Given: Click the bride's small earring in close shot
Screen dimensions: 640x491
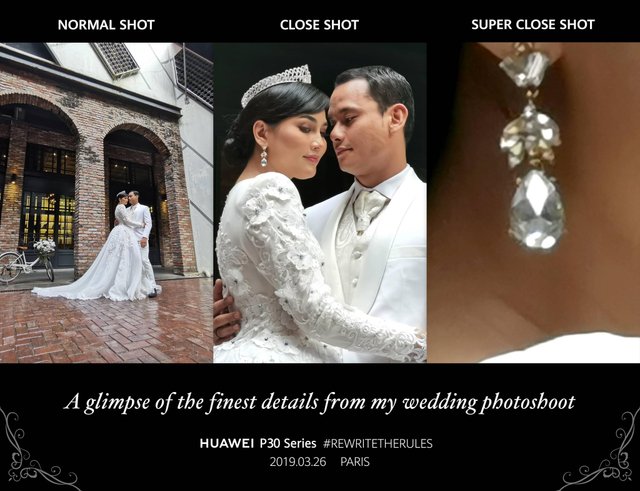Looking at the screenshot, I should [264, 157].
